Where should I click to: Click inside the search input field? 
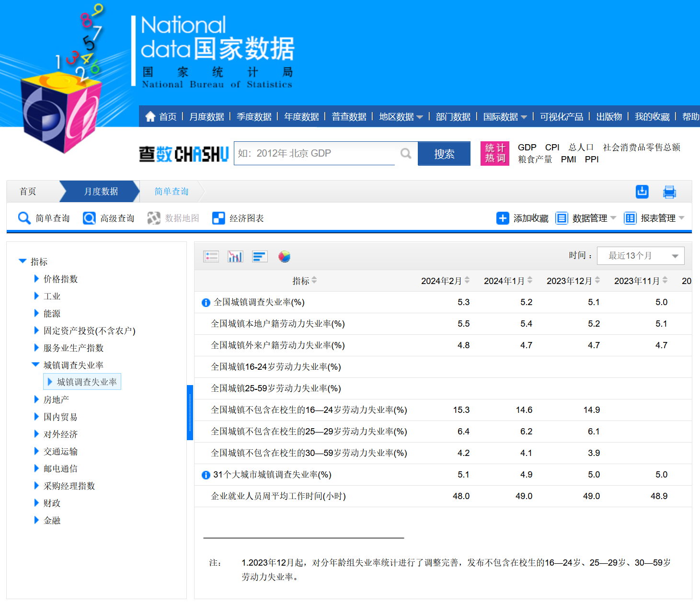316,153
